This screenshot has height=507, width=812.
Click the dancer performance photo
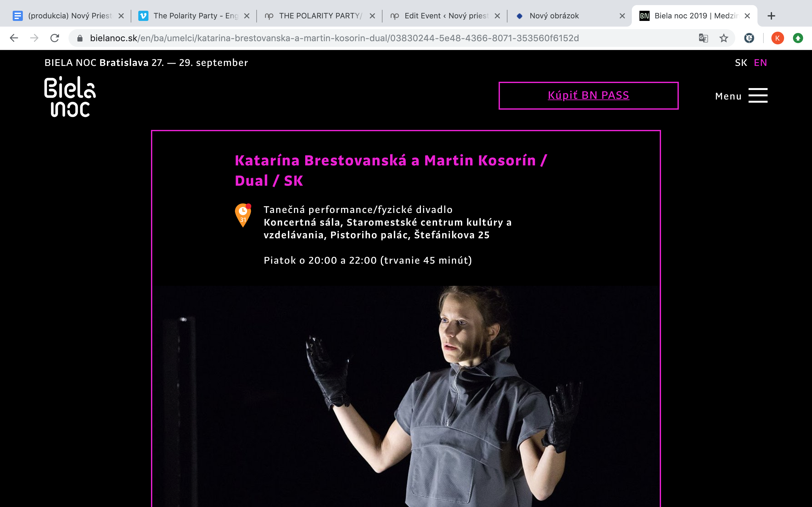[x=406, y=396]
